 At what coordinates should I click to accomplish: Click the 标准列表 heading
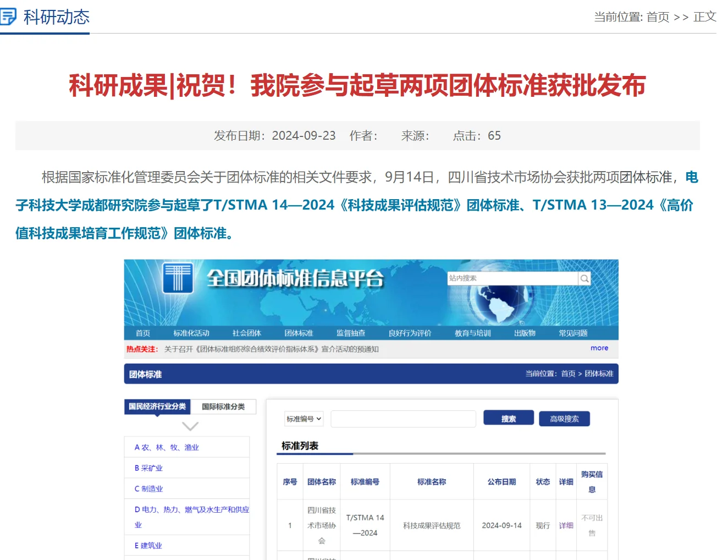[x=300, y=446]
